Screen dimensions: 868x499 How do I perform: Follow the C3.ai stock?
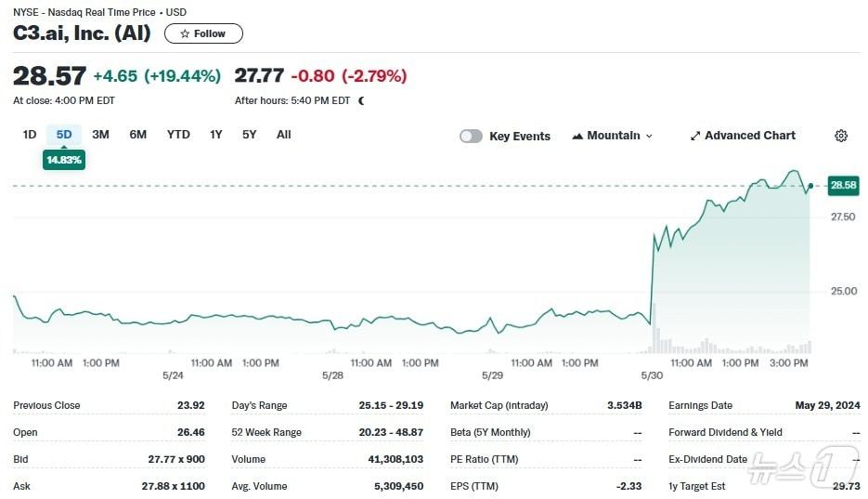[203, 33]
